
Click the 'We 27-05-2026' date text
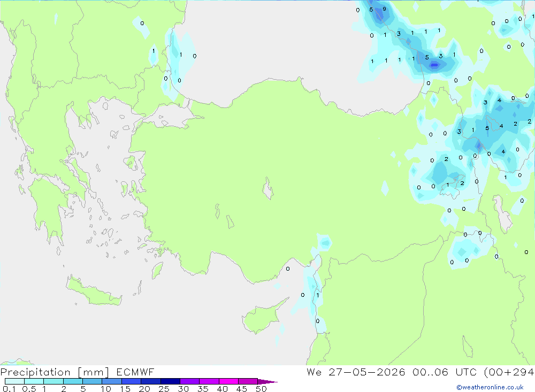[356, 372]
